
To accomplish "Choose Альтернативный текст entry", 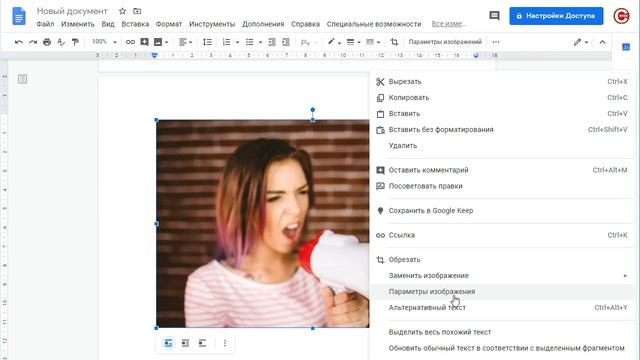I will tap(502, 307).
